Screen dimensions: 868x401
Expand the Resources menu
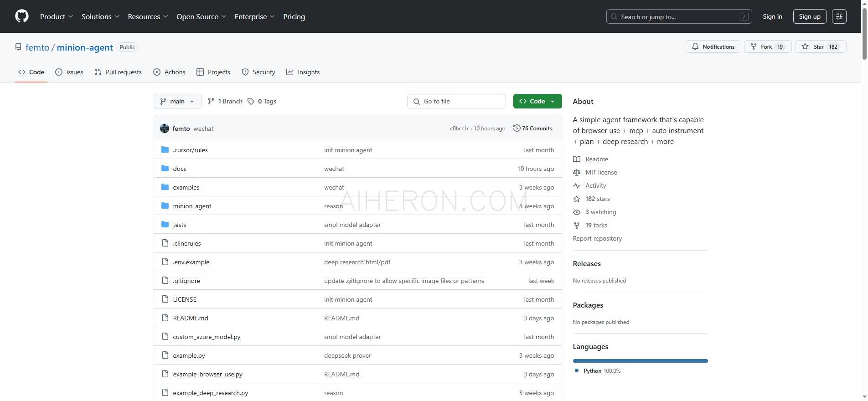point(148,16)
